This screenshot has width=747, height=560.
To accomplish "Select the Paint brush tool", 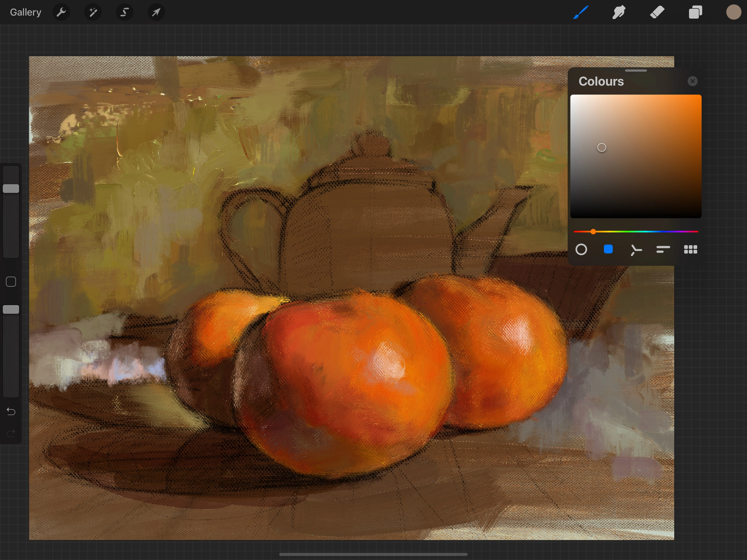I will coord(580,13).
